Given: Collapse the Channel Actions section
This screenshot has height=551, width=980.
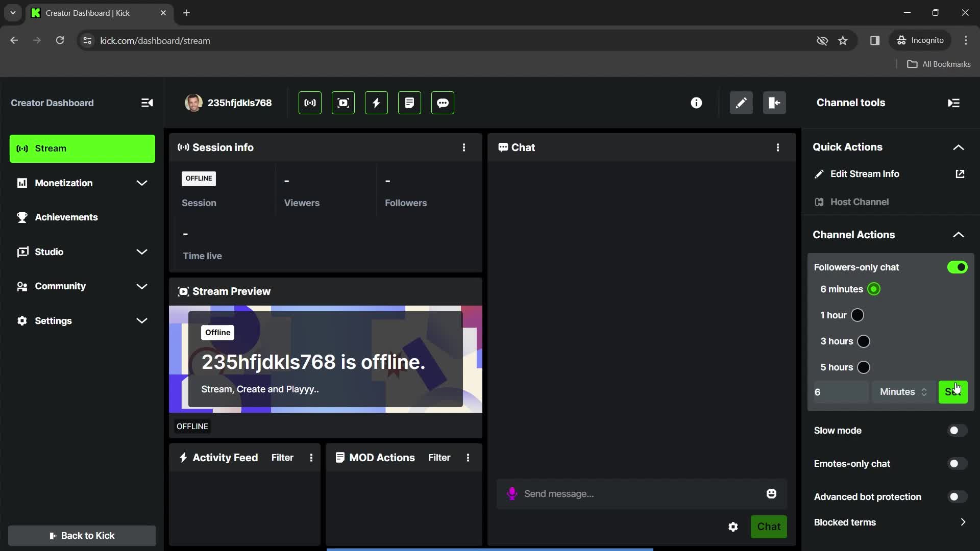Looking at the screenshot, I should (959, 235).
